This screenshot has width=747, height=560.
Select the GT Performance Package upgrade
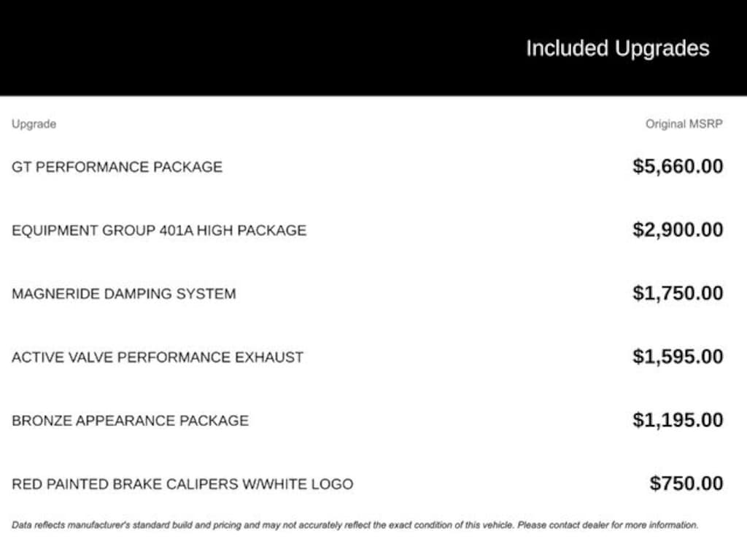(x=117, y=167)
